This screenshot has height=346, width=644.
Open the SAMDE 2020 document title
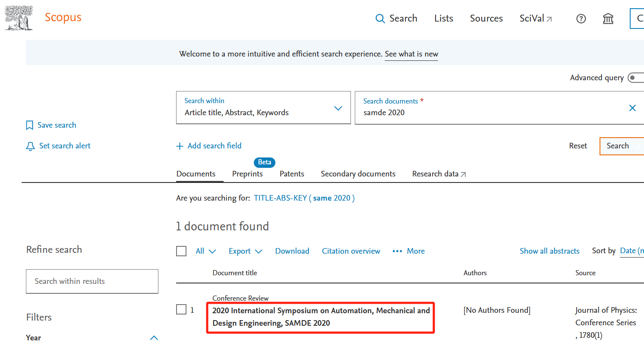point(321,317)
